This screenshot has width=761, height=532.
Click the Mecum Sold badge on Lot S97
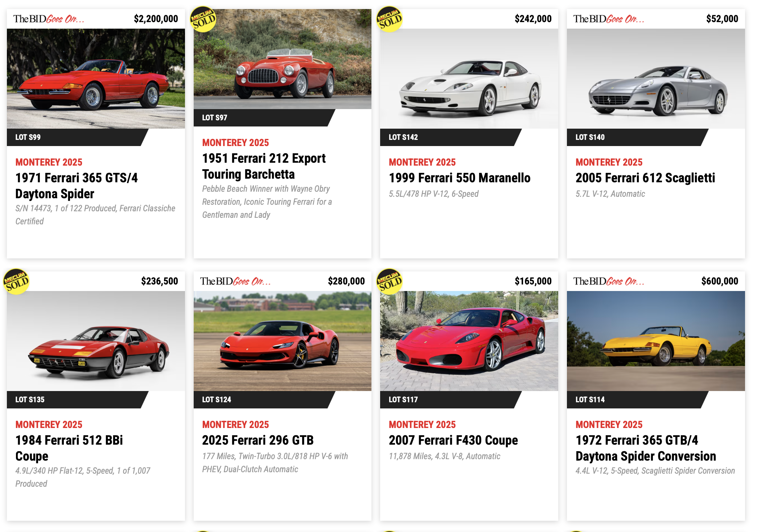point(203,19)
